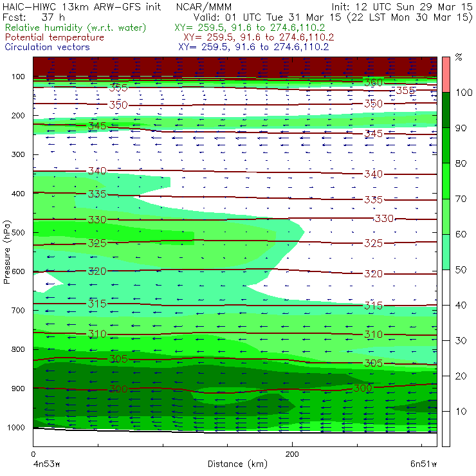This screenshot has width=476, height=476.
Task: Click the 'Distance (km)' axis title
Action: click(237, 464)
